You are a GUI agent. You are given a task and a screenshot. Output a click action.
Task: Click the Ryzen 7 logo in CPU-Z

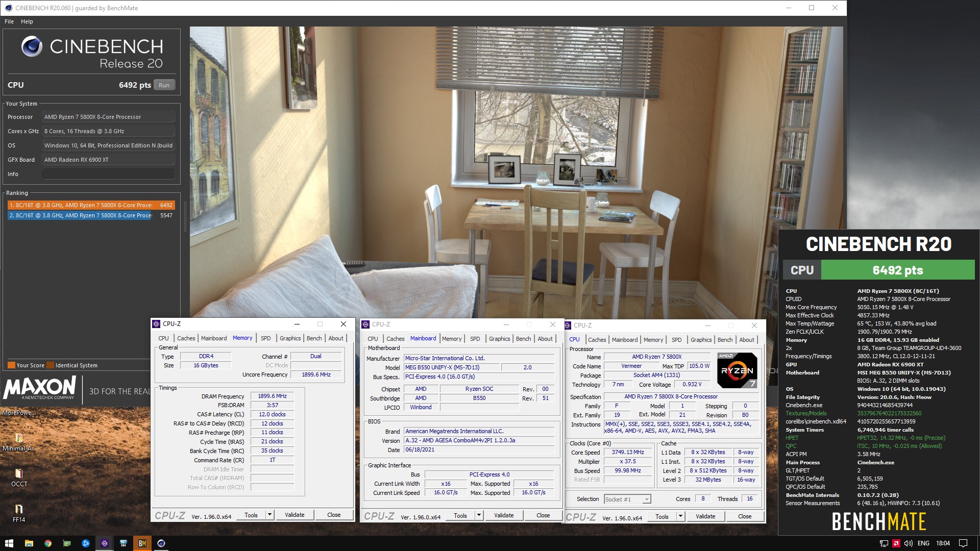coord(737,370)
